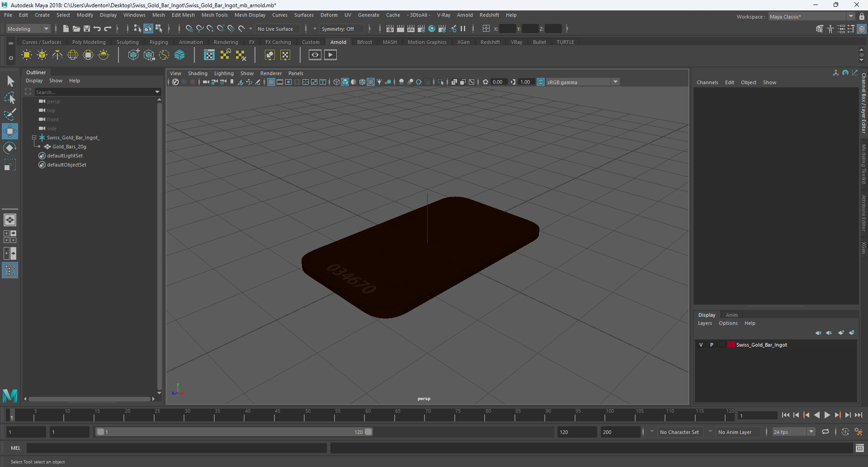
Task: Open the Outliner search filter dropdown
Action: point(157,92)
